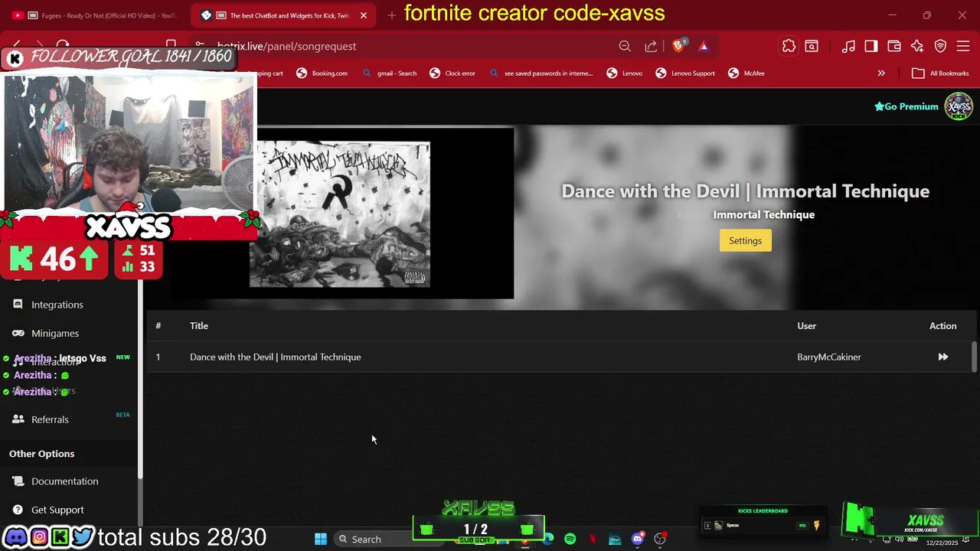The height and width of the screenshot is (551, 980).
Task: Open the Extensions puzzle icon
Action: pos(789,46)
